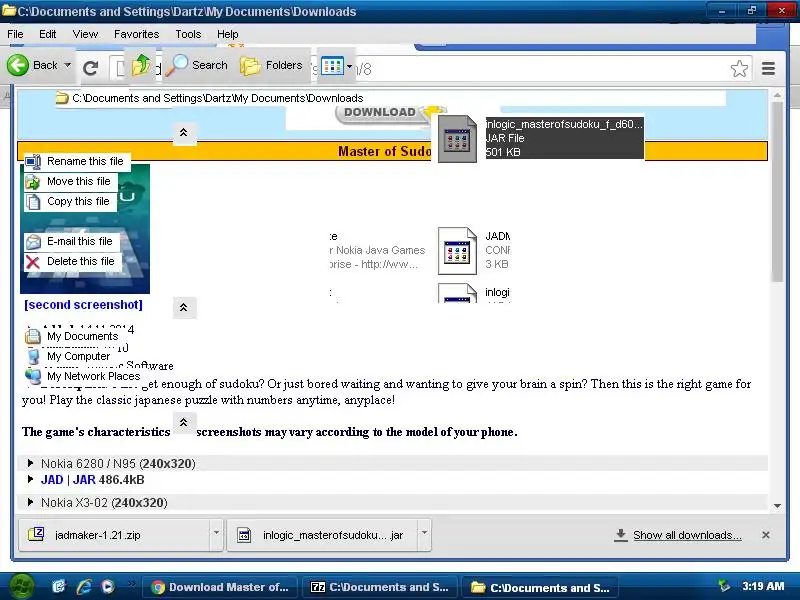Close the downloads bar
Image resolution: width=800 pixels, height=600 pixels.
click(765, 535)
